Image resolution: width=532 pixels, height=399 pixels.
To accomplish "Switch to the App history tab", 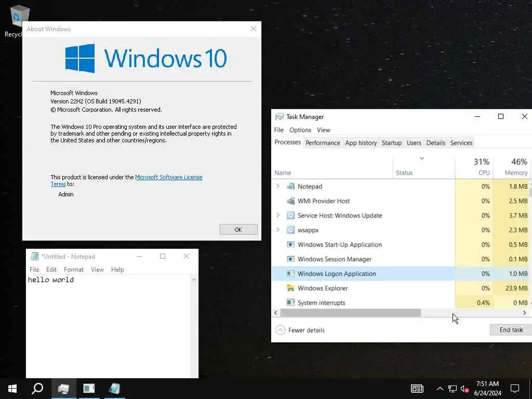I will point(361,143).
